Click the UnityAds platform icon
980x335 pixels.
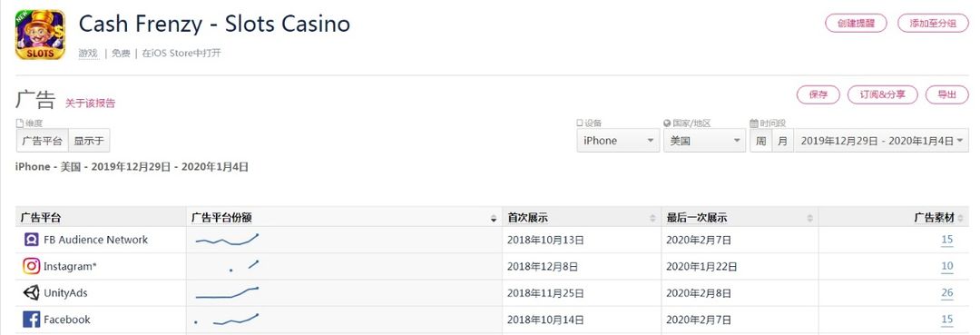31,292
